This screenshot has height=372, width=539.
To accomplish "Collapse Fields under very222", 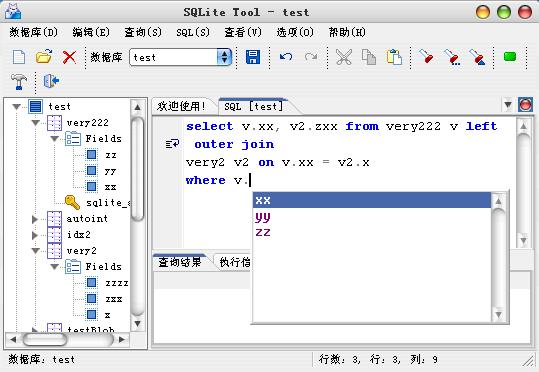I will (x=54, y=139).
